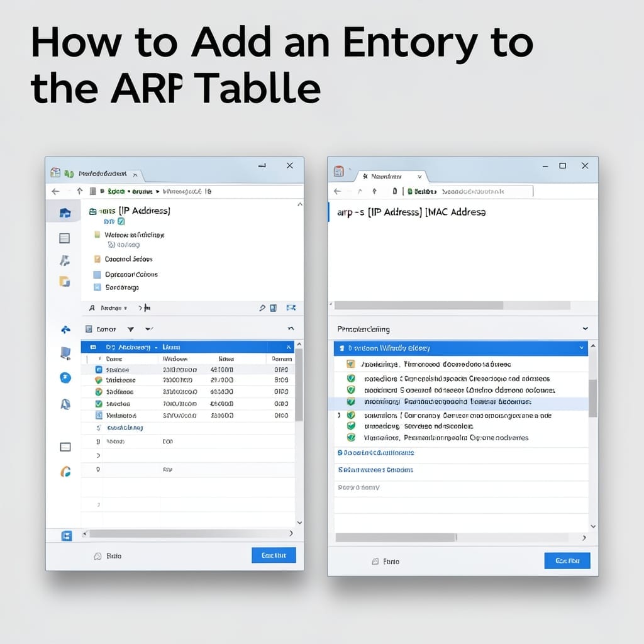Click the blue button in left window footer
The height and width of the screenshot is (644, 644).
[274, 555]
